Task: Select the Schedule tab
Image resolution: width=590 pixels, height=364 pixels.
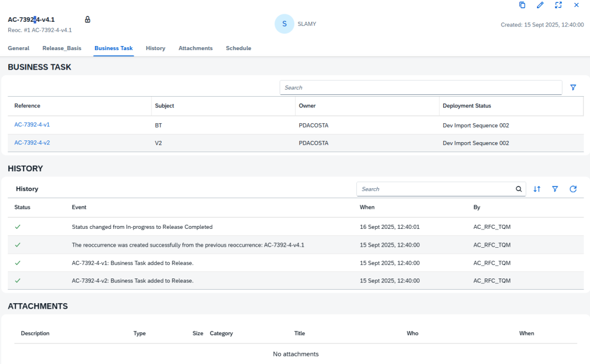Action: [238, 48]
